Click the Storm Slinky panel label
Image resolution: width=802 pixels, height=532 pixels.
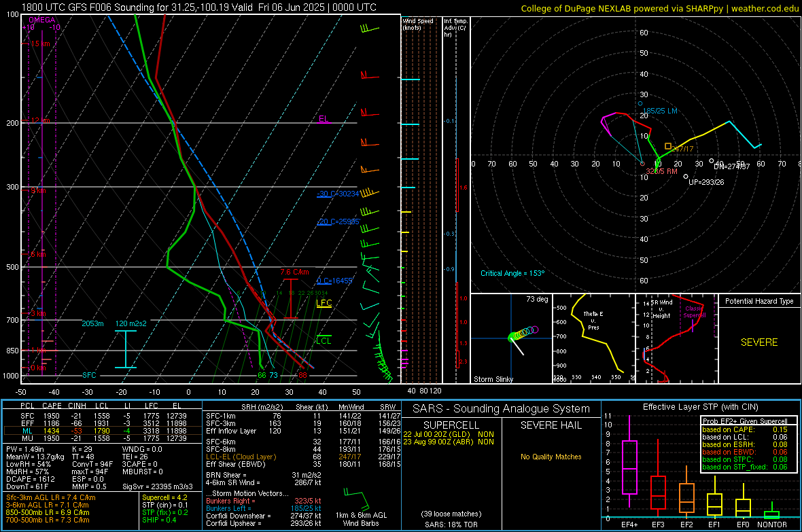click(493, 379)
